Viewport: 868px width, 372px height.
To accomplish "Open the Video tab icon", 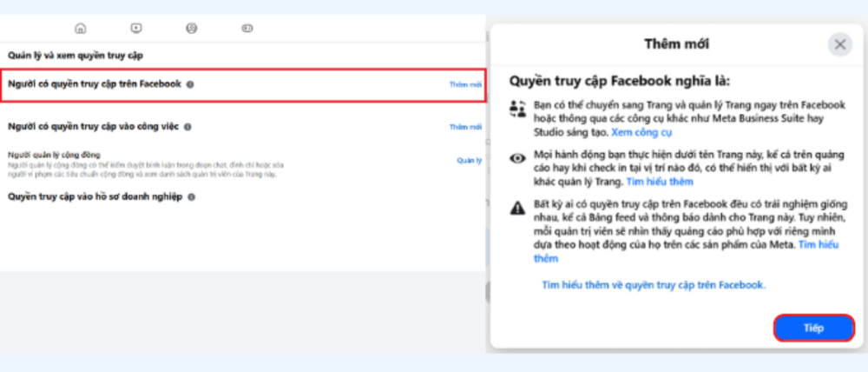I will pyautogui.click(x=136, y=29).
